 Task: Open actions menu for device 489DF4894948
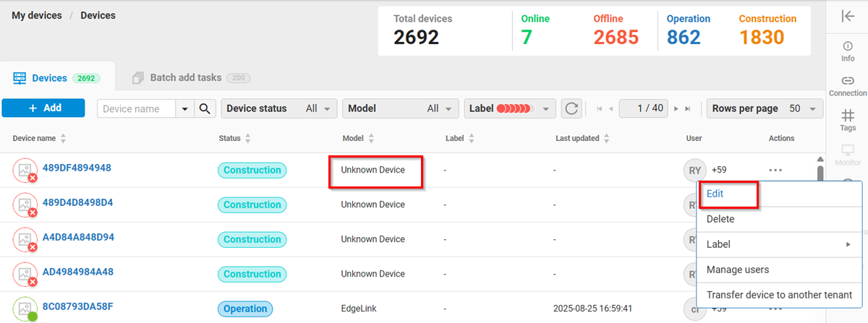[x=775, y=171]
